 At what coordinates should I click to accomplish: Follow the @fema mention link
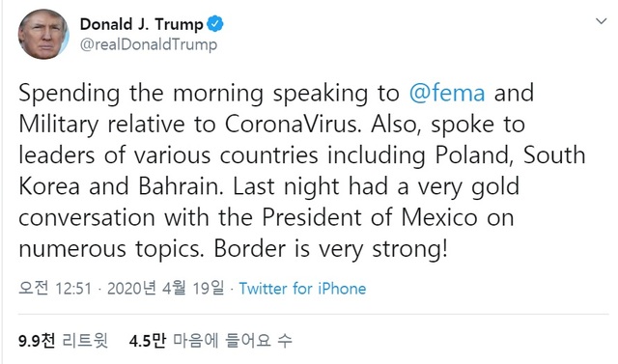[447, 93]
